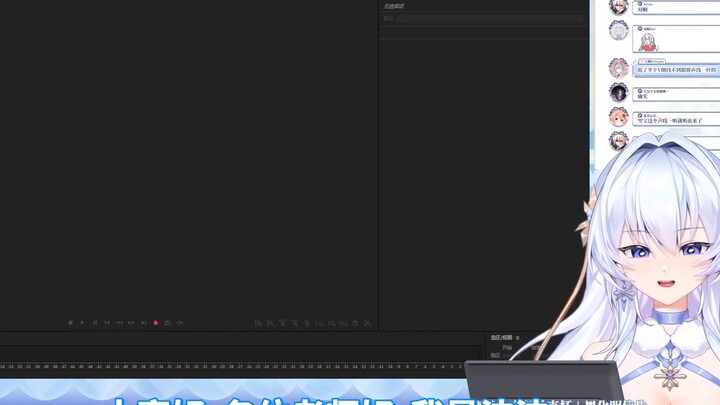
Task: Click the Zoom In at Out Point icon
Action: click(331, 323)
